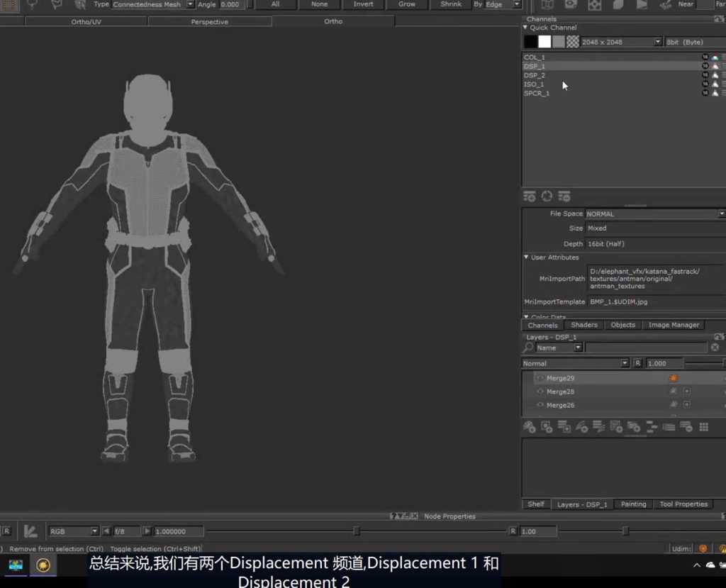
Task: Select the DSP_2 channel in list
Action: tap(535, 75)
